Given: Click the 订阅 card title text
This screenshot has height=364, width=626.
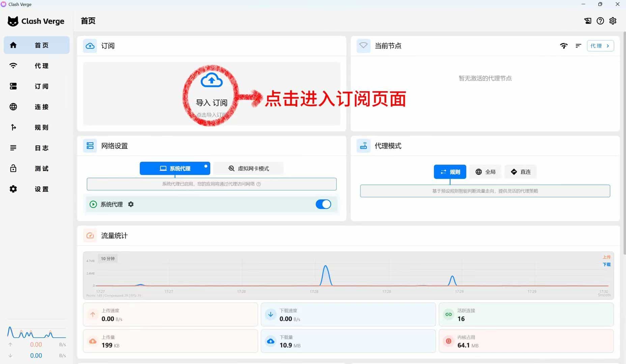Looking at the screenshot, I should pos(108,46).
